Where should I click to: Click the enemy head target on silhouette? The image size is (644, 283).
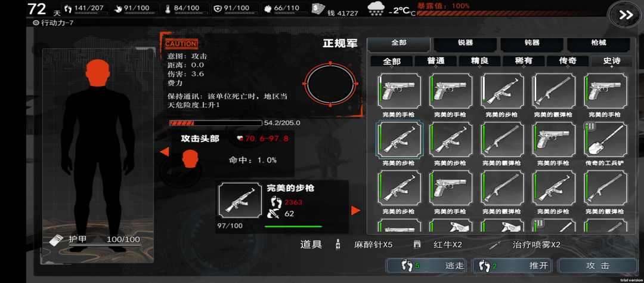(x=98, y=73)
